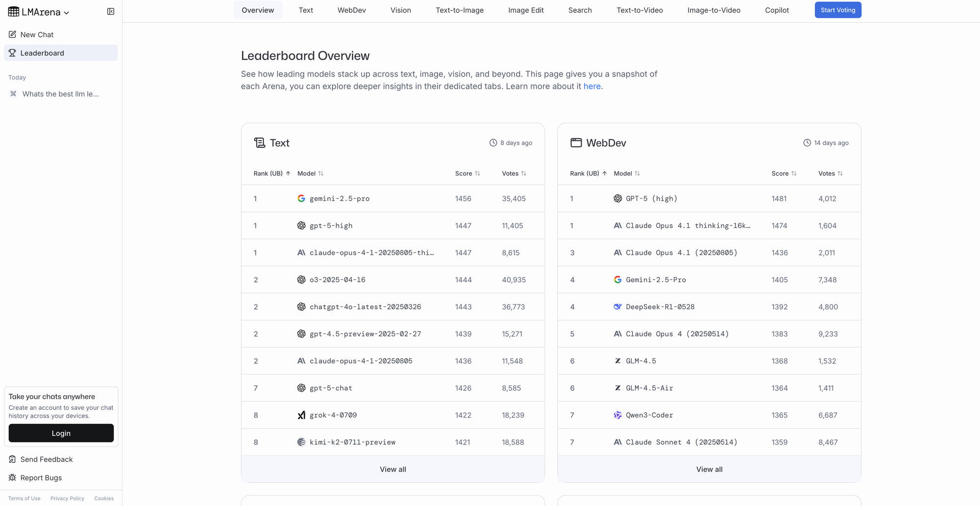The width and height of the screenshot is (980, 506).
Task: Switch to the Text-to-Image tab
Action: click(459, 10)
